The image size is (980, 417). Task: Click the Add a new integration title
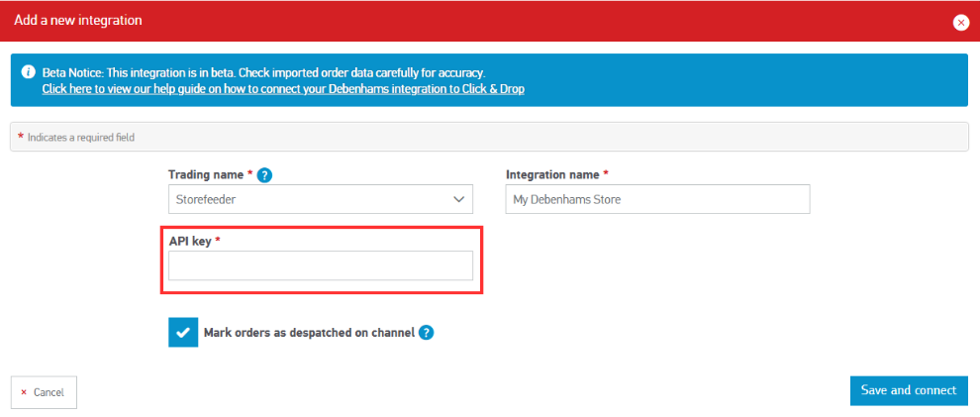(x=78, y=20)
